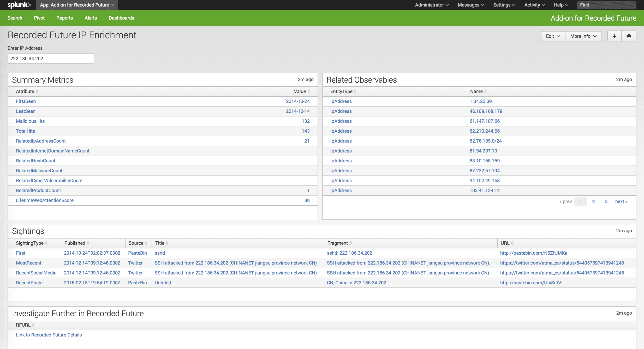Go to the Search tab
The width and height of the screenshot is (644, 349).
pos(15,18)
